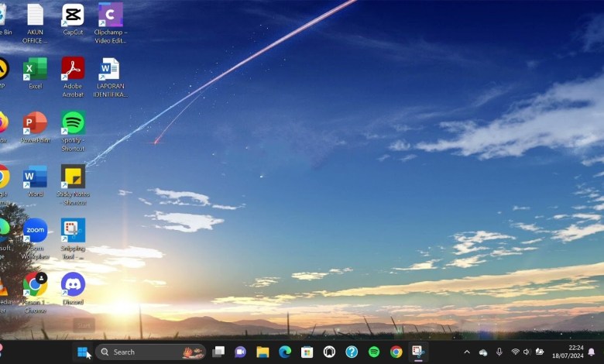Open the clock showing 22:24 18/07/2024
The image size is (604, 364).
tap(568, 352)
